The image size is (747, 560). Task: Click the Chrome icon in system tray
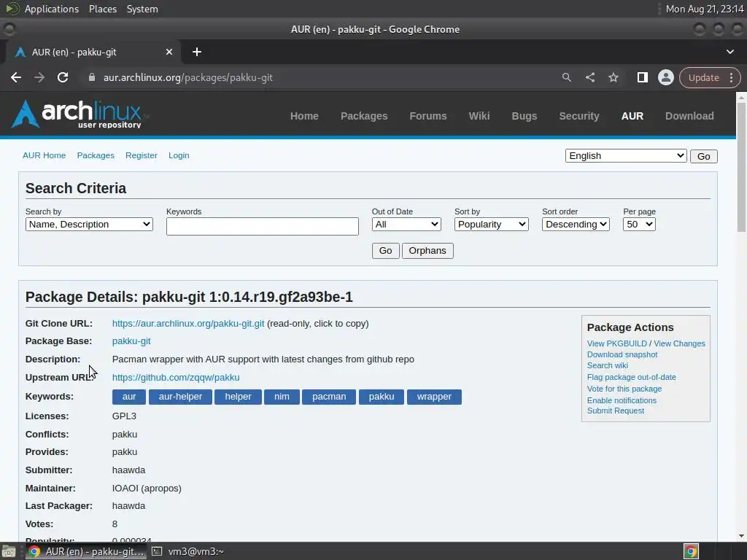692,551
